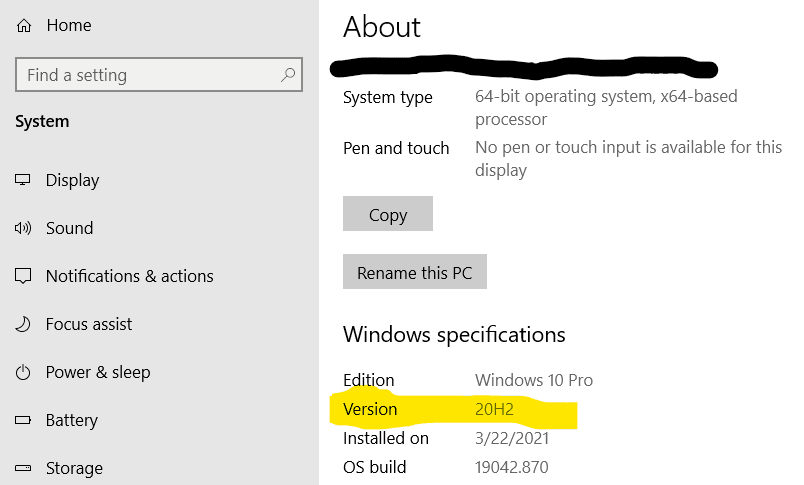Click the Power & sleep icon

[23, 372]
